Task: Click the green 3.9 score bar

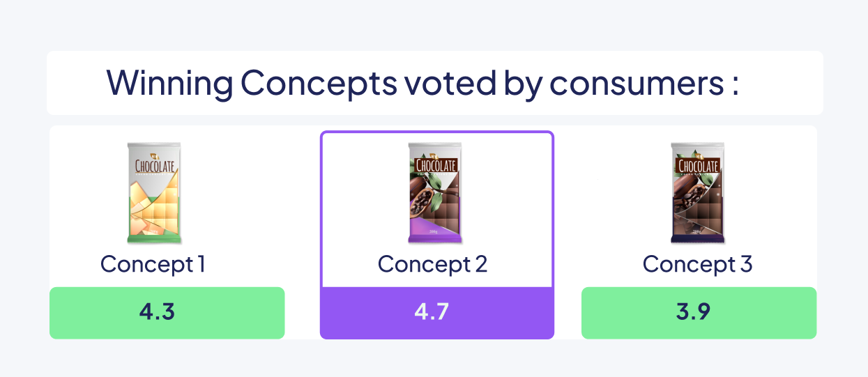Action: point(699,313)
